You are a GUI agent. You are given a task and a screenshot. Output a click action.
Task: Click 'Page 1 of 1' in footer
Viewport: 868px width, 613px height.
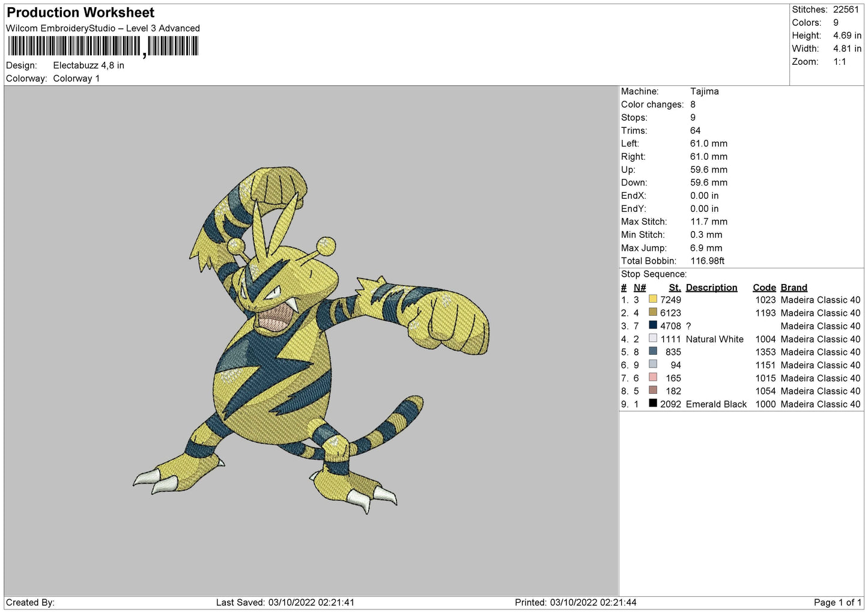(x=837, y=603)
